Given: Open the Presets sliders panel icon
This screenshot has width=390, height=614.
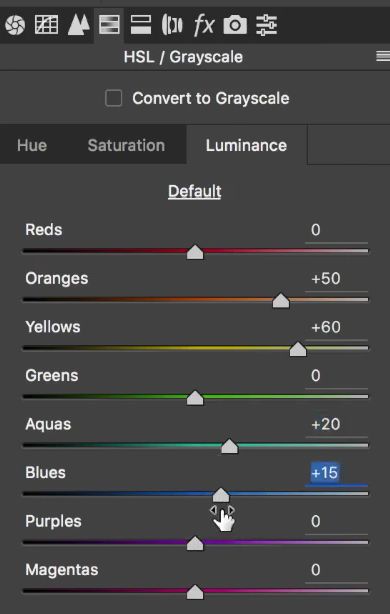Looking at the screenshot, I should pyautogui.click(x=267, y=25).
